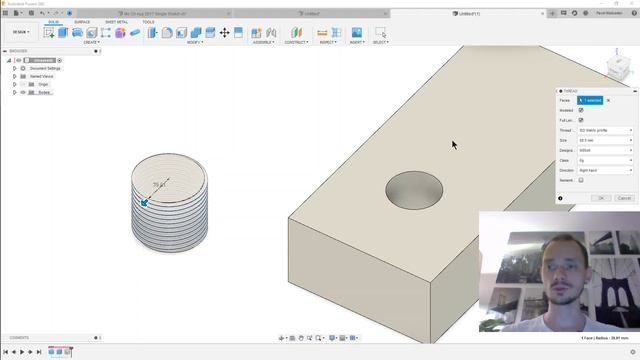Activate the root component radio button
Image resolution: width=640 pixels, height=360 pixels.
click(x=60, y=60)
